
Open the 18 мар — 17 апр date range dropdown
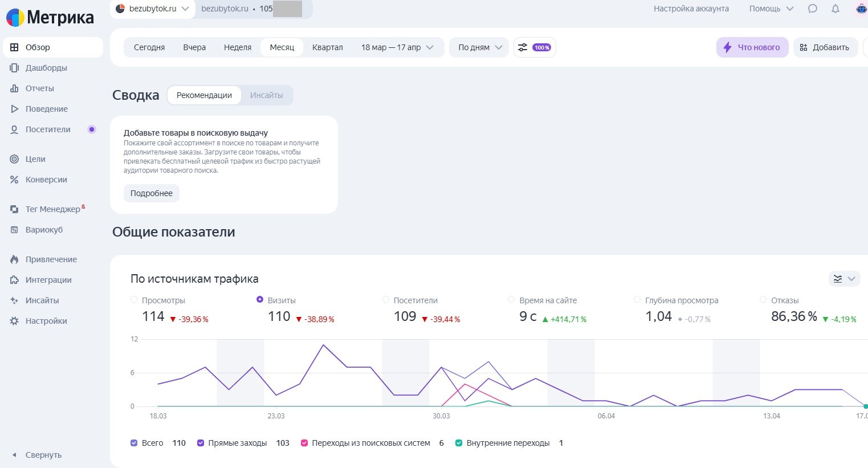(397, 47)
